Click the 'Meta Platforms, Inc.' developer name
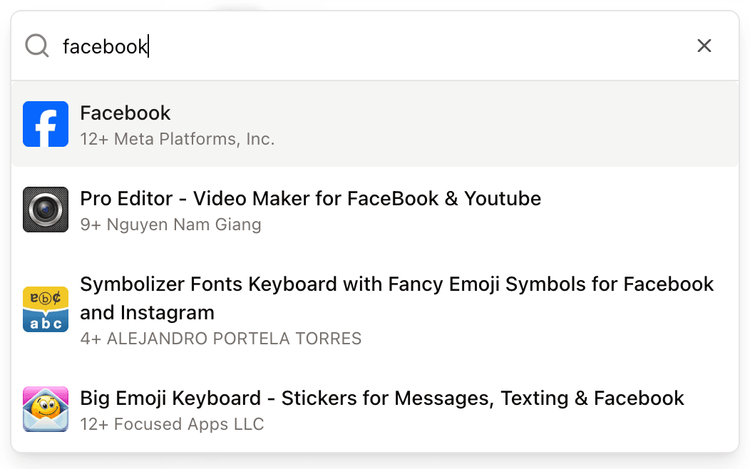750x469 pixels. [x=194, y=139]
